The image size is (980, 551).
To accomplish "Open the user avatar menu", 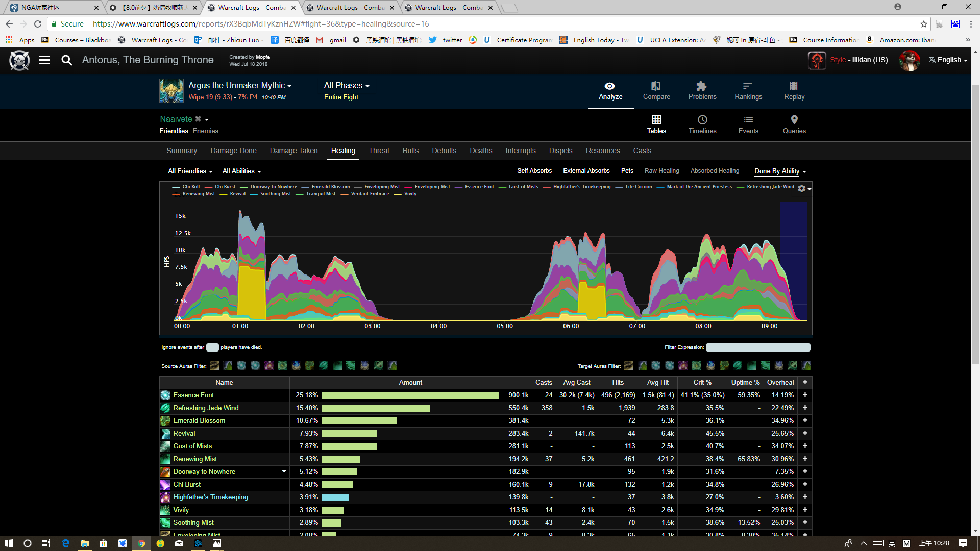I will click(x=910, y=60).
